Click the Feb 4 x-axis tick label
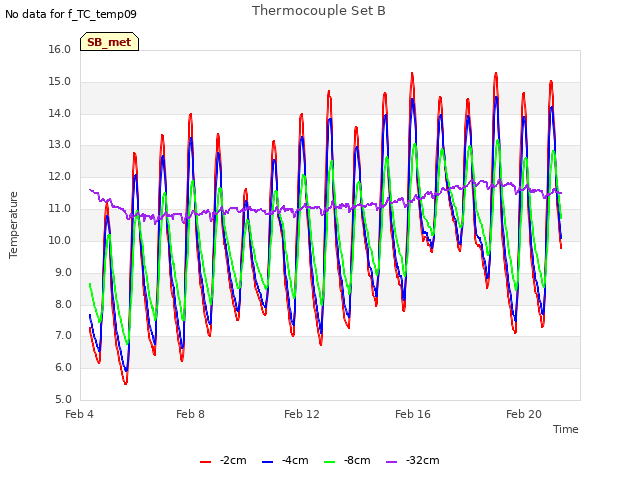The image size is (640, 480). [x=79, y=414]
